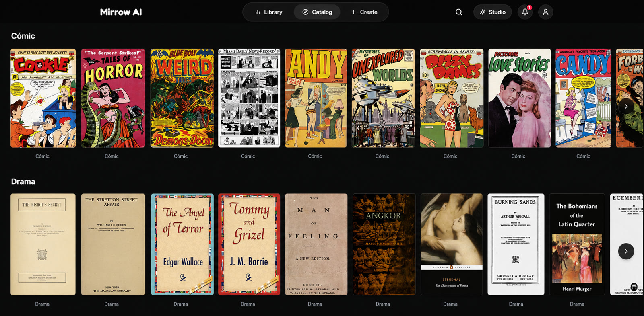Open the search icon in the top bar
644x316 pixels.
tap(459, 12)
